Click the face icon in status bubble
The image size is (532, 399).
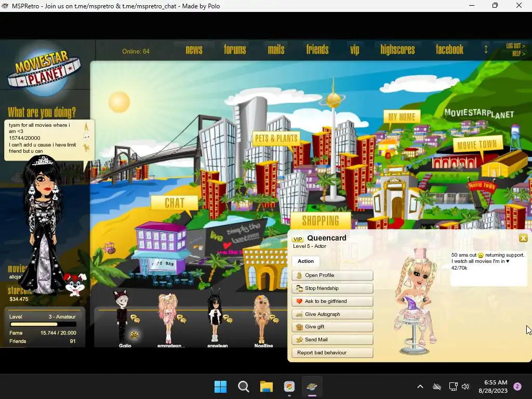point(87,137)
